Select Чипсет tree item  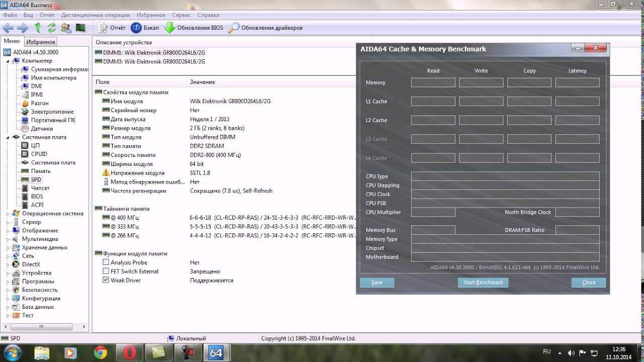[x=36, y=188]
